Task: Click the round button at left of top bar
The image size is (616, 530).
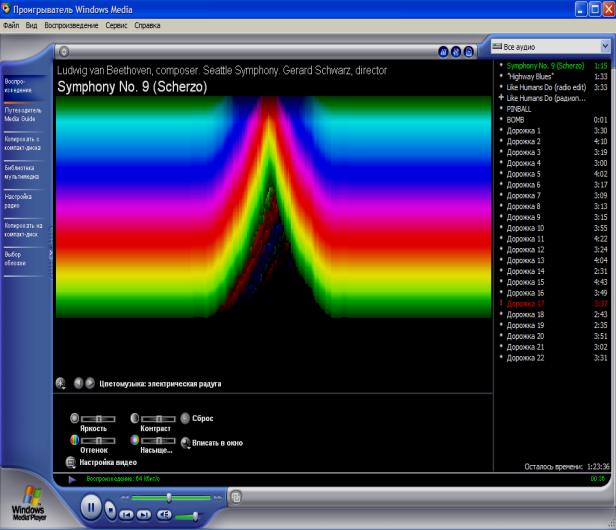Action: tap(64, 52)
